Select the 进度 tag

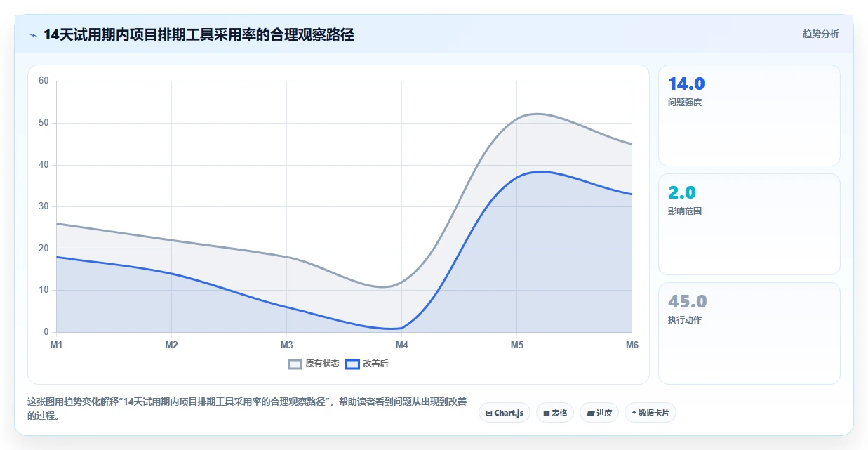pyautogui.click(x=599, y=413)
